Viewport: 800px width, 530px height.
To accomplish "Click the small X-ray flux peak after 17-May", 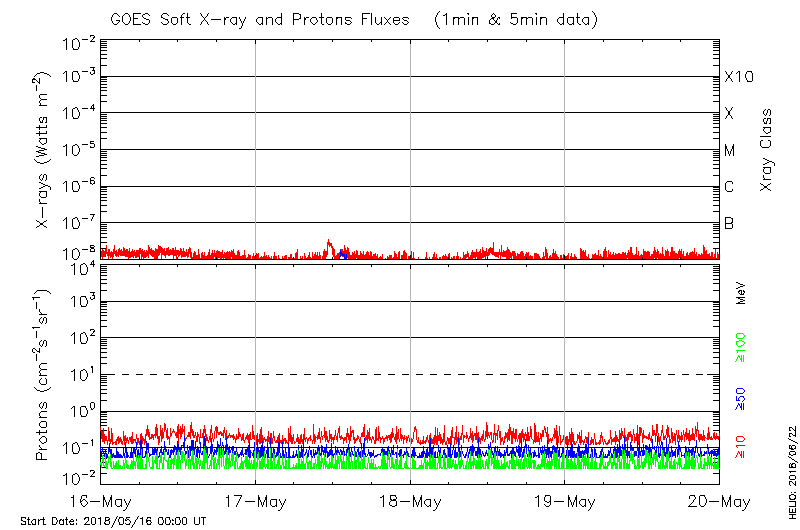I will click(329, 243).
